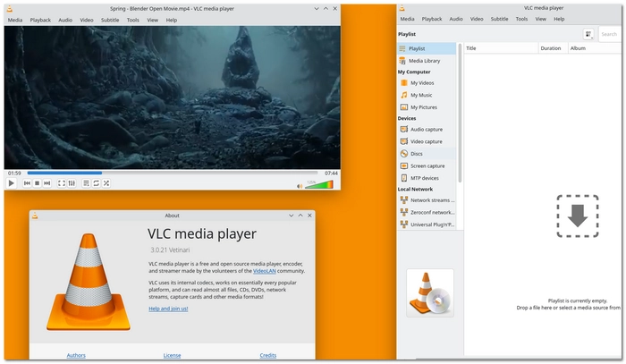Click the playlist Search field
Image resolution: width=626 pixels, height=364 pixels.
609,34
